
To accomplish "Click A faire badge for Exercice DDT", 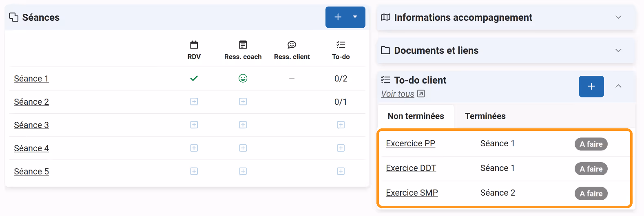I will click(x=591, y=169).
